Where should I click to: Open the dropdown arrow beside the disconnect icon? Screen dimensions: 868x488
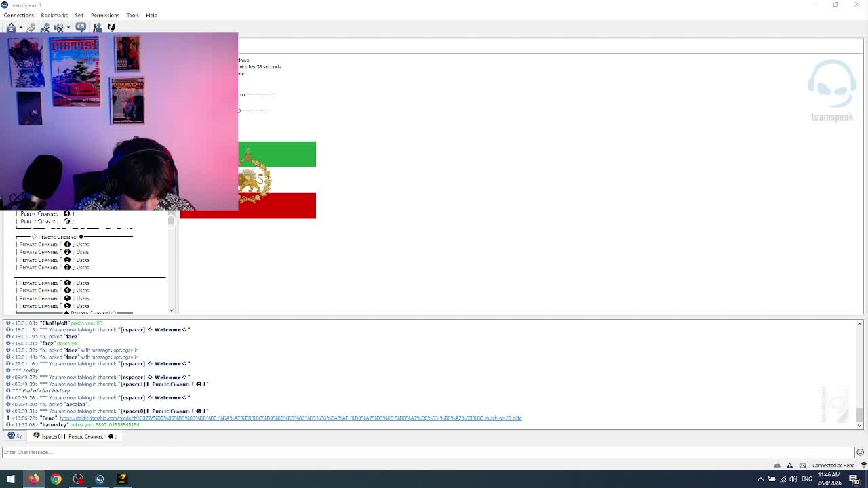coord(21,28)
